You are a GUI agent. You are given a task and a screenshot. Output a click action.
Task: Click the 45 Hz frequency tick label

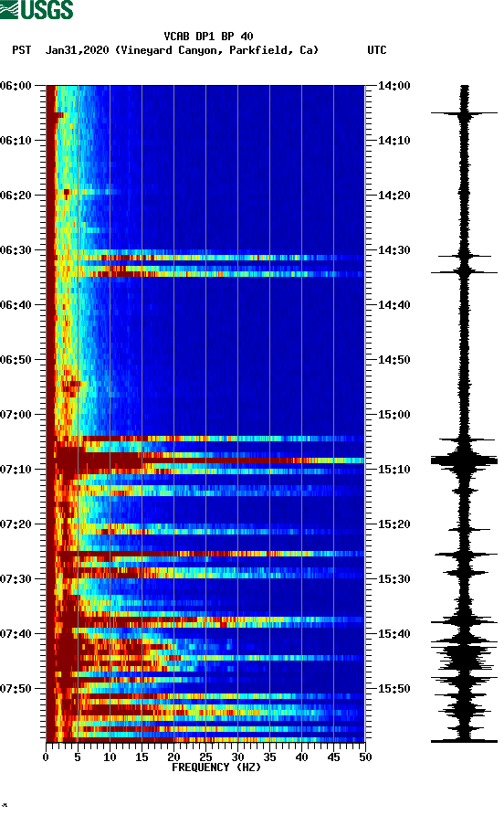(x=333, y=757)
